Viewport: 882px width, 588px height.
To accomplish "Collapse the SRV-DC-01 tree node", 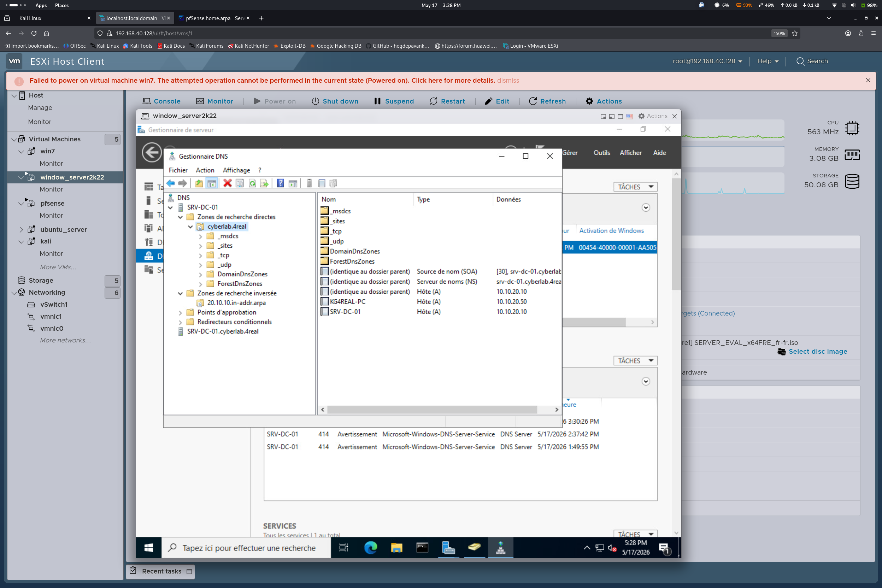I will click(x=171, y=207).
